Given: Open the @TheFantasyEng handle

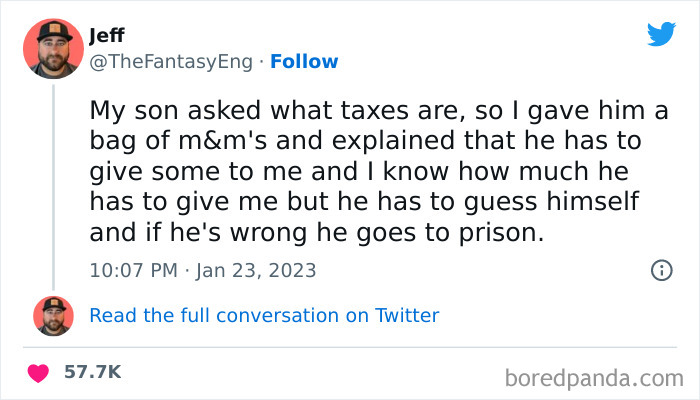Looking at the screenshot, I should coord(169,62).
